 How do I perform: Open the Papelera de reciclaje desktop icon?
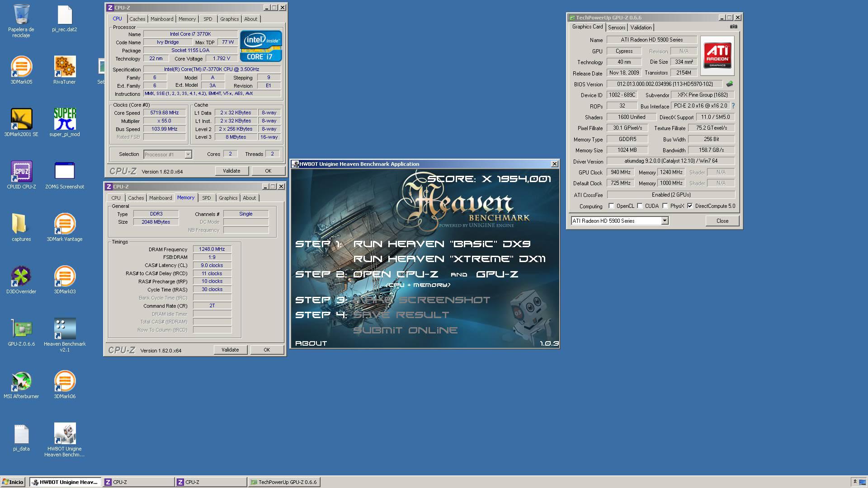coord(21,20)
